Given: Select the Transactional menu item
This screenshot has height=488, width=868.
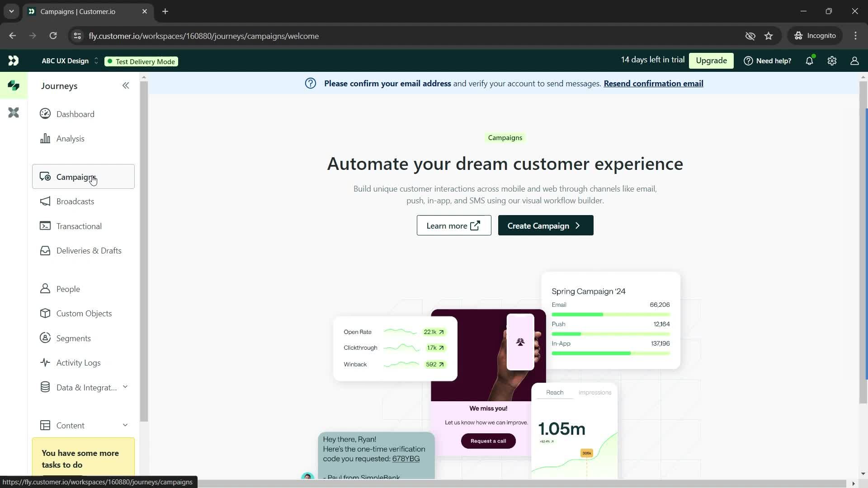Looking at the screenshot, I should click(x=79, y=227).
